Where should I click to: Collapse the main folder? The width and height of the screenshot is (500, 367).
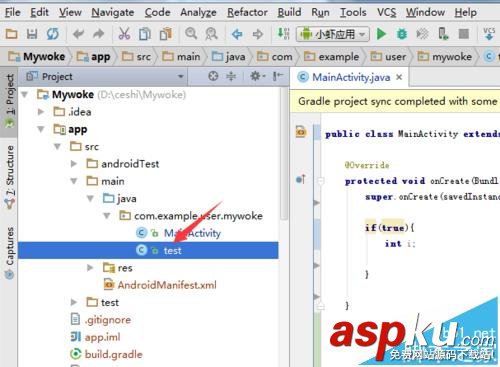[74, 181]
